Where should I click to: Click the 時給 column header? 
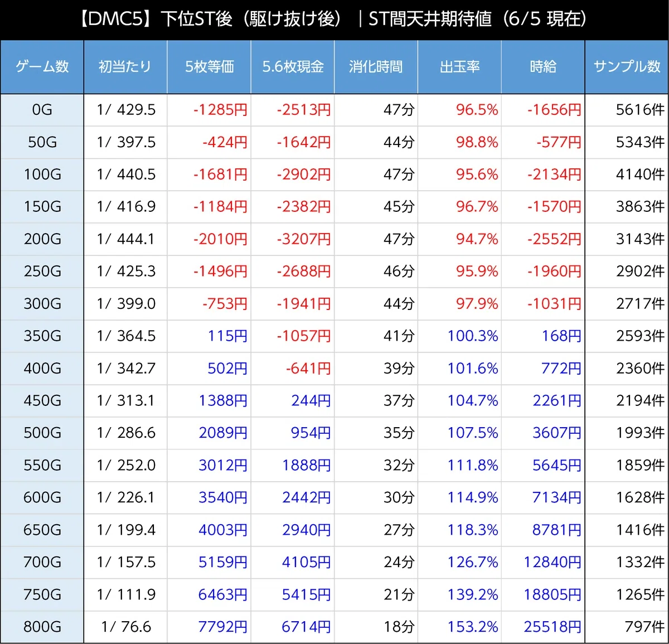coord(544,67)
